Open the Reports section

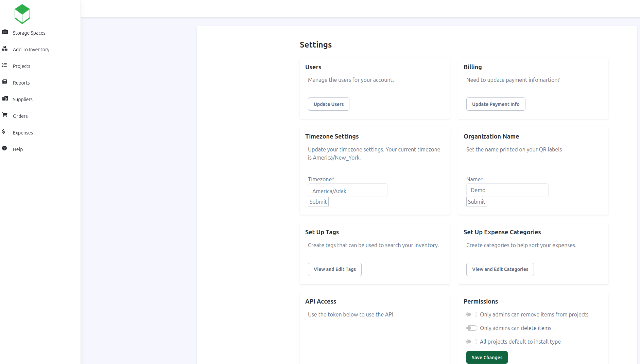pos(21,83)
